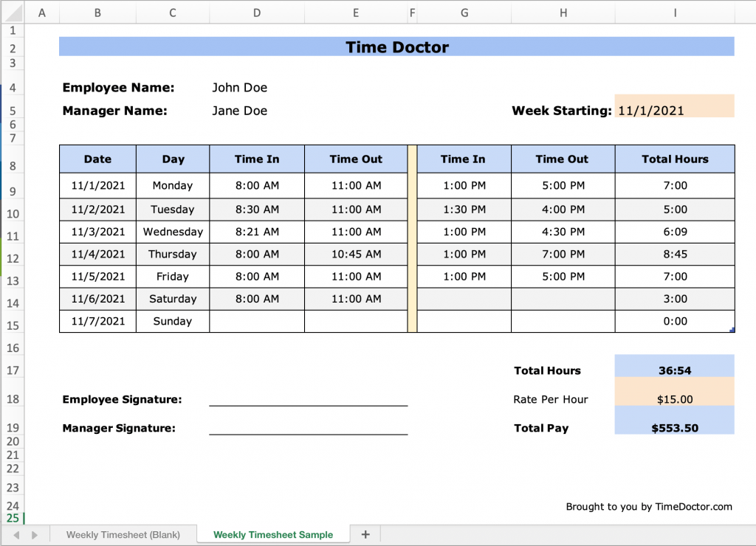Viewport: 756px width, 546px height.
Task: Select the 8:21 AM time in cell
Action: [257, 232]
